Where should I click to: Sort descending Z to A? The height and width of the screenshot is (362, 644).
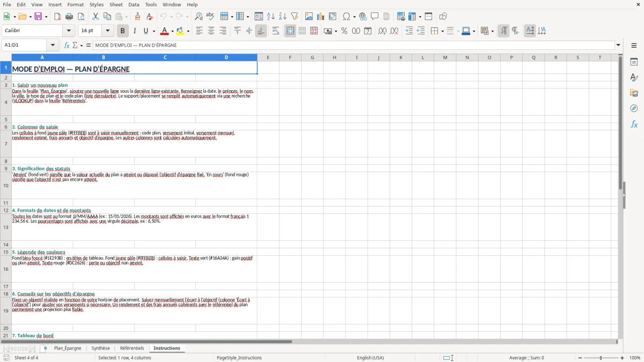[283, 17]
